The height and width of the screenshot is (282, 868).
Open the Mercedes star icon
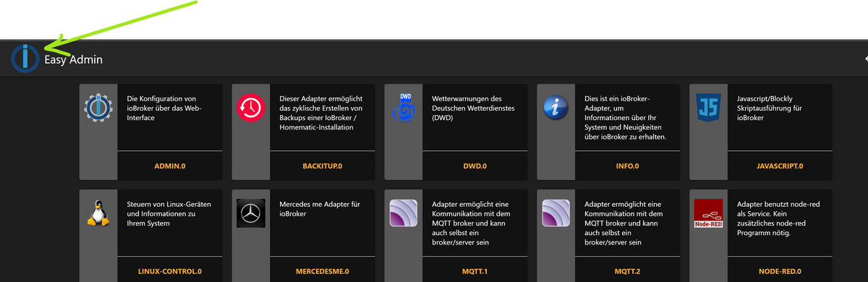[251, 213]
